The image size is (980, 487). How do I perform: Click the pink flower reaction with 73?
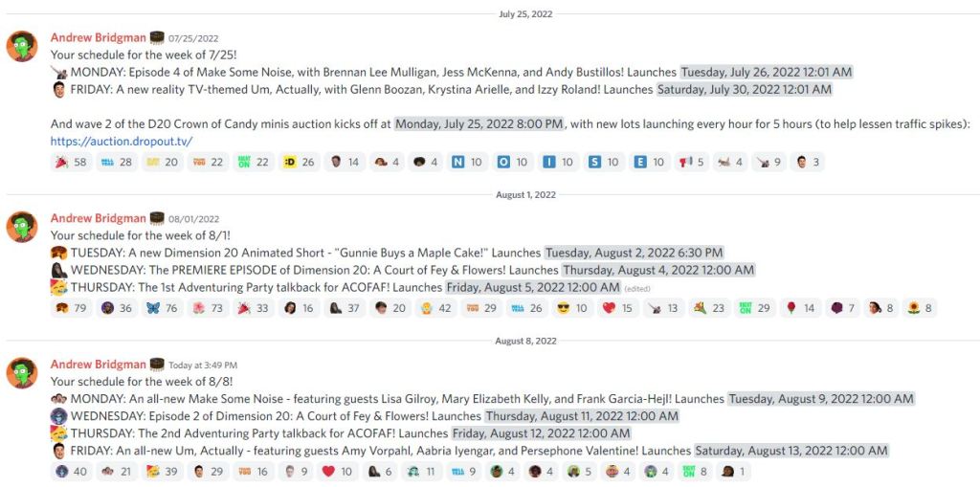click(x=209, y=308)
